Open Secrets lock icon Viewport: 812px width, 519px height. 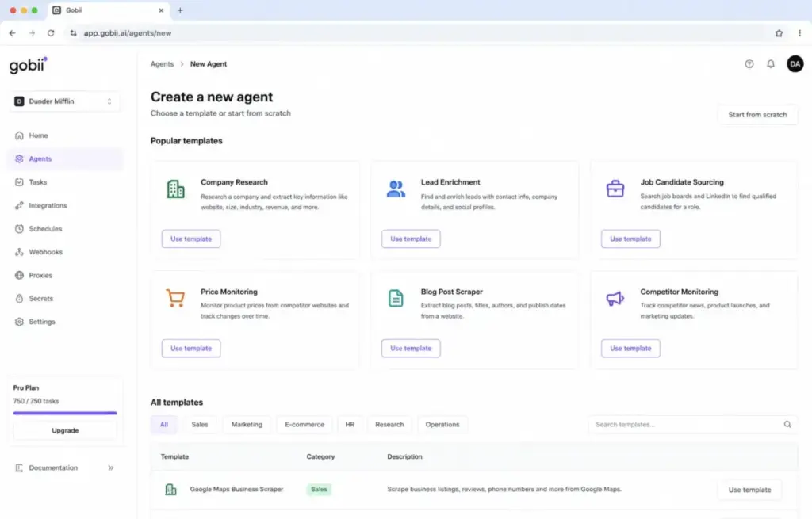coord(19,299)
